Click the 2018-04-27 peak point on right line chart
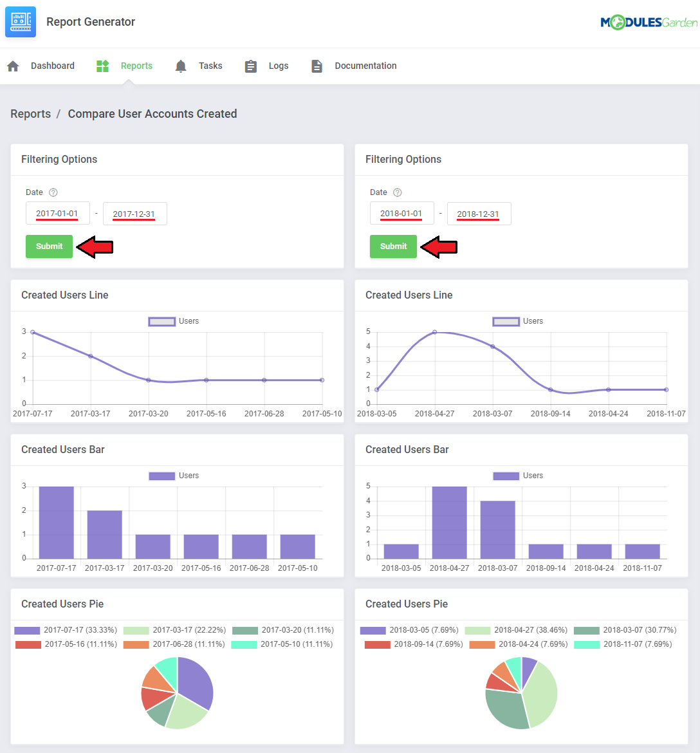This screenshot has width=700, height=753. 435,332
